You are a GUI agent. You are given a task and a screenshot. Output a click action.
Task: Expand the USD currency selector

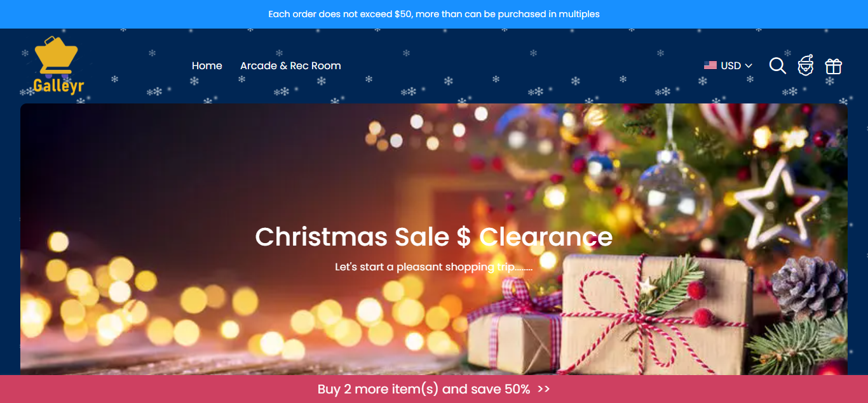(728, 65)
